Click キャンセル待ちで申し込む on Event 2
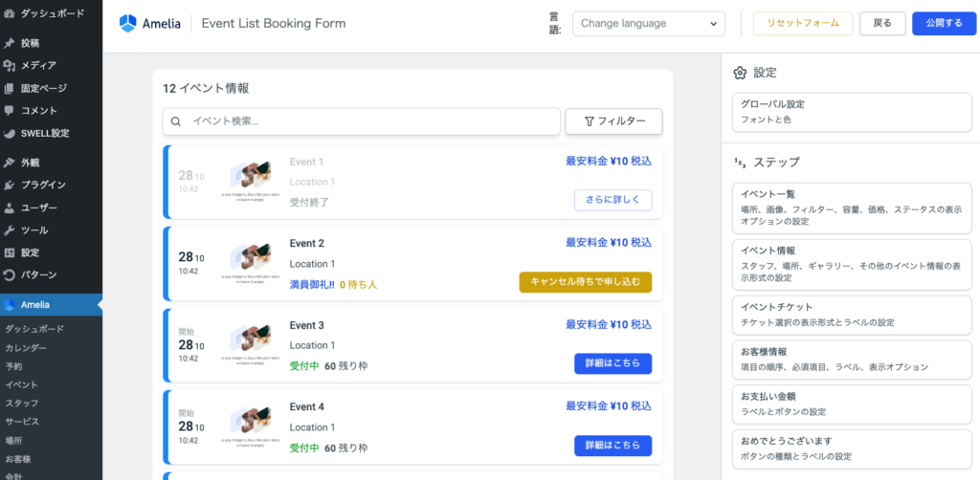The height and width of the screenshot is (480, 980). pos(585,282)
